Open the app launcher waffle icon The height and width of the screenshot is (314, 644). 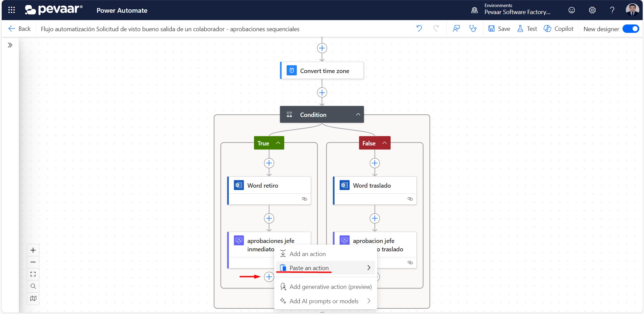pos(11,10)
